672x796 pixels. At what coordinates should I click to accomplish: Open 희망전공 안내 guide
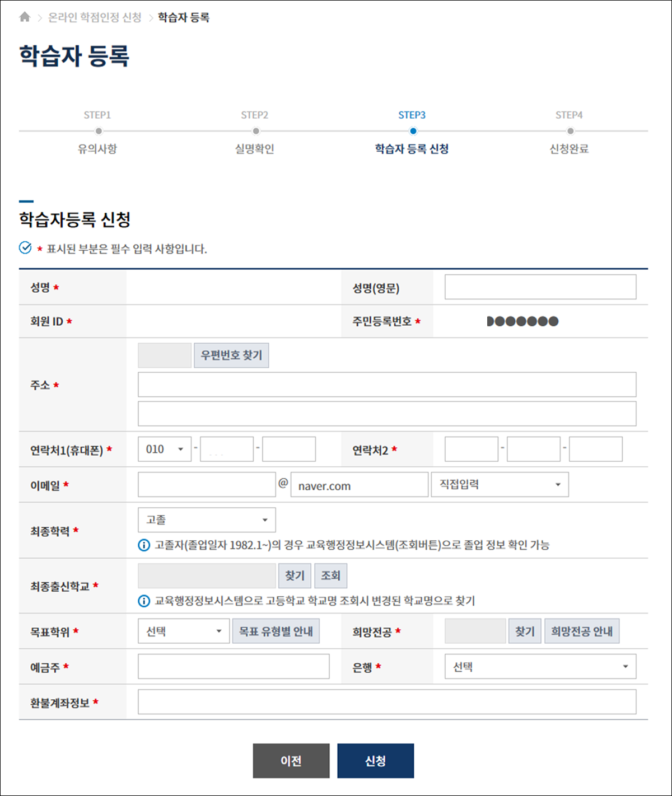[581, 631]
